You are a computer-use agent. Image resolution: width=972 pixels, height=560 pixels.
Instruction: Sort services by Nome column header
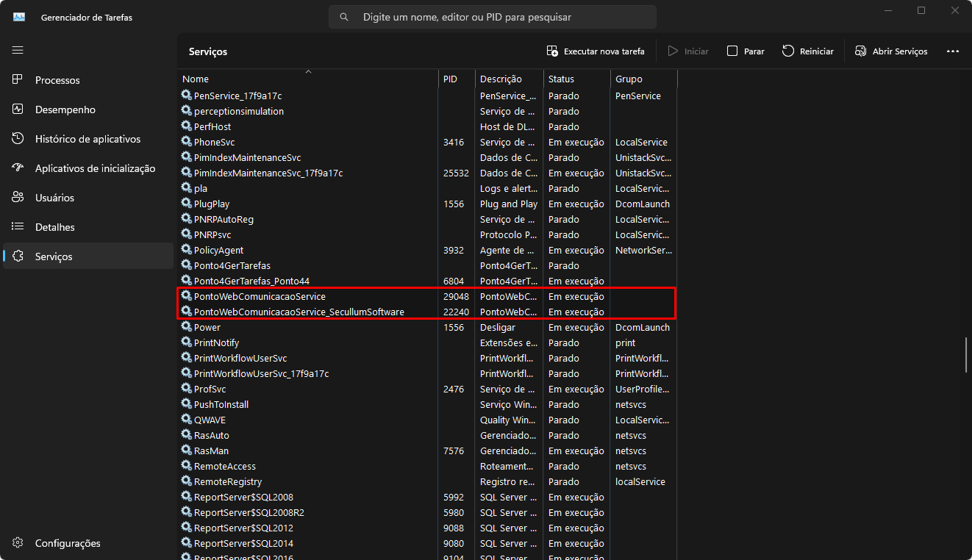tap(196, 79)
